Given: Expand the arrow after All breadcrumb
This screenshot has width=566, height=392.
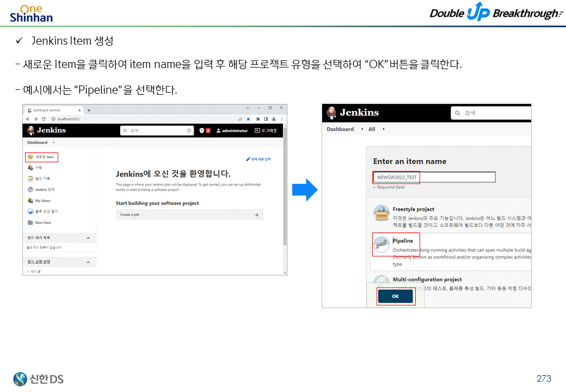Looking at the screenshot, I should pos(383,129).
